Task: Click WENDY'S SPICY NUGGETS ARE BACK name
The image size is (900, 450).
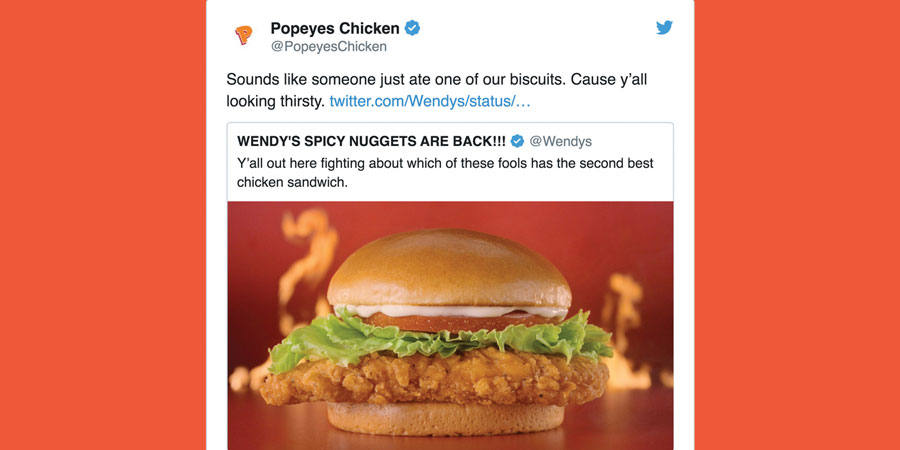Action: pos(371,141)
